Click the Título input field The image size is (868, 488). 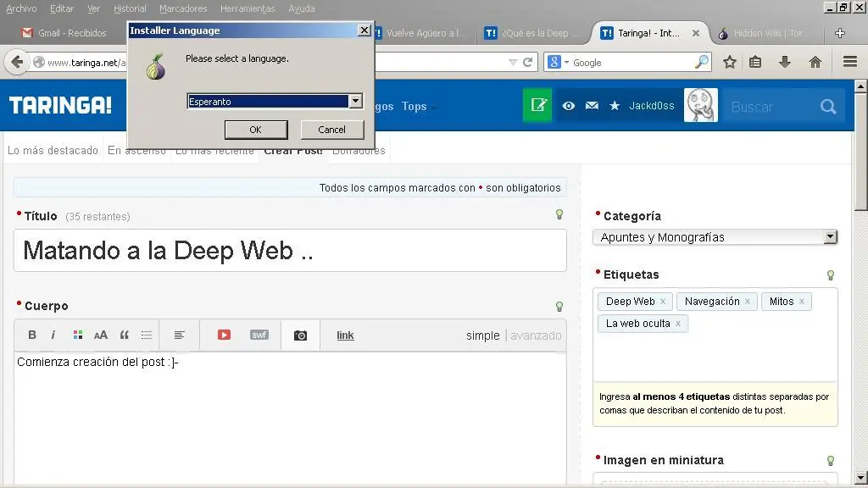coord(290,251)
